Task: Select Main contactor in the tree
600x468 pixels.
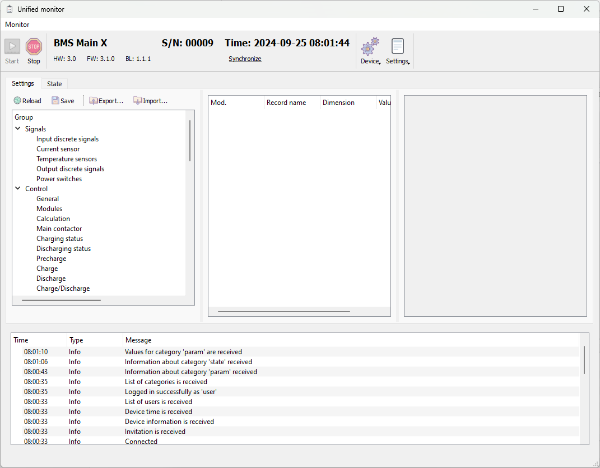Action: (59, 228)
